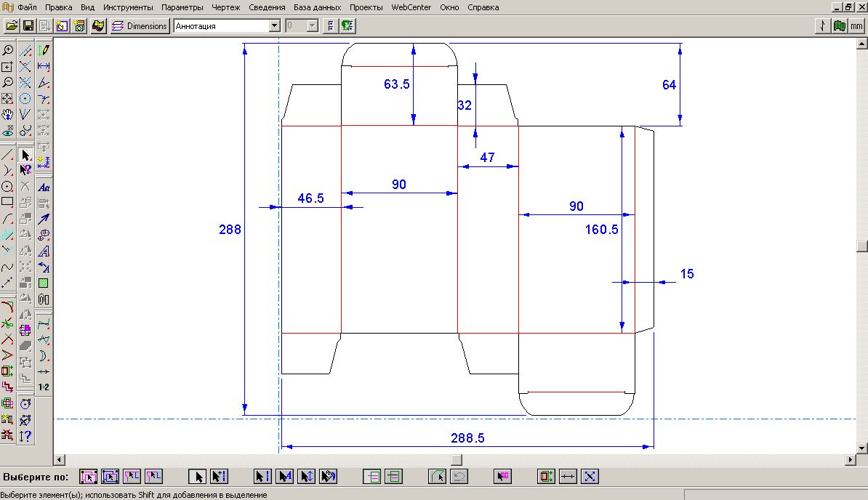Open the База данных menu
Viewport: 868px width, 500px height.
tap(317, 7)
